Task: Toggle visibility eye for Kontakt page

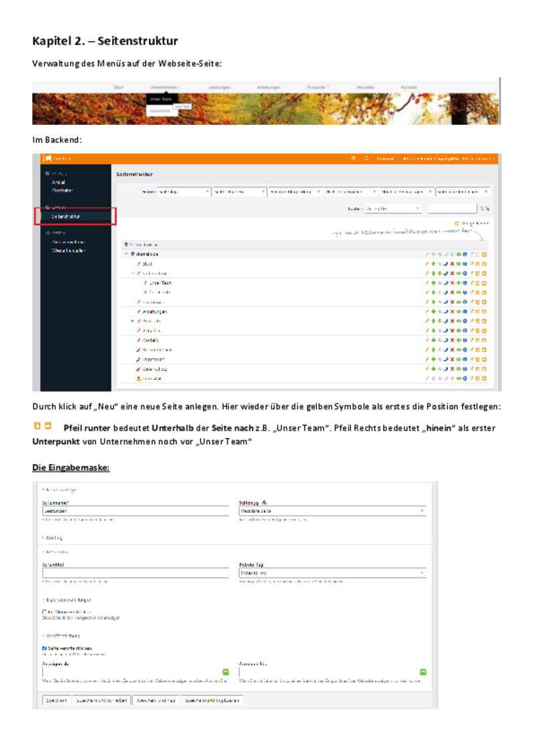Action: (459, 341)
